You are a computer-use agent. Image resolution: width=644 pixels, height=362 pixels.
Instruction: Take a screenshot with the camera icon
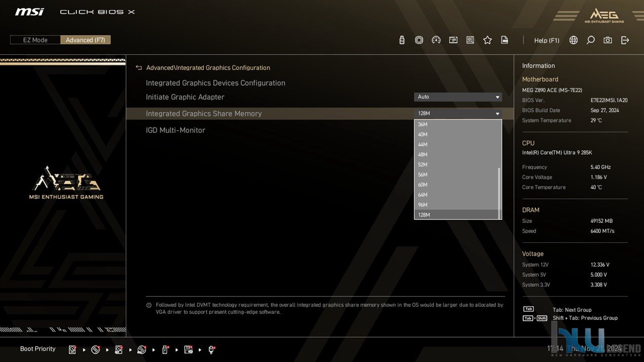coord(607,40)
